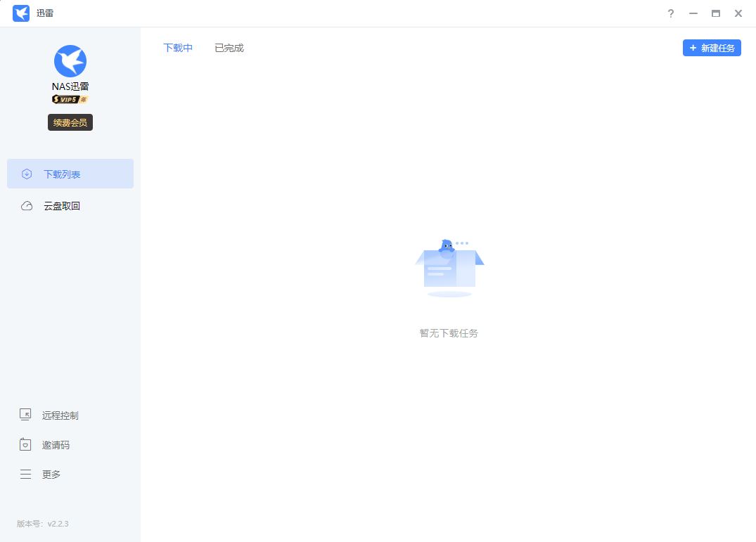Click the NAS迅雷 account name

point(70,86)
